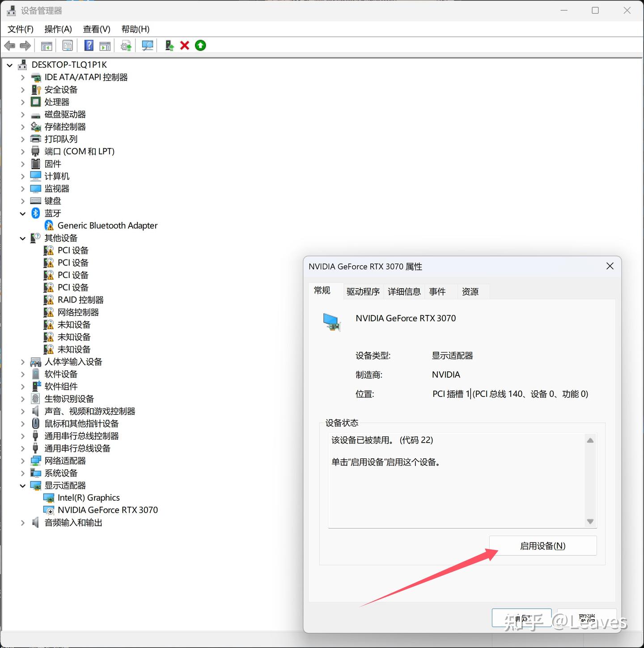644x648 pixels.
Task: Click the Back arrow toolbar icon
Action: [9, 46]
